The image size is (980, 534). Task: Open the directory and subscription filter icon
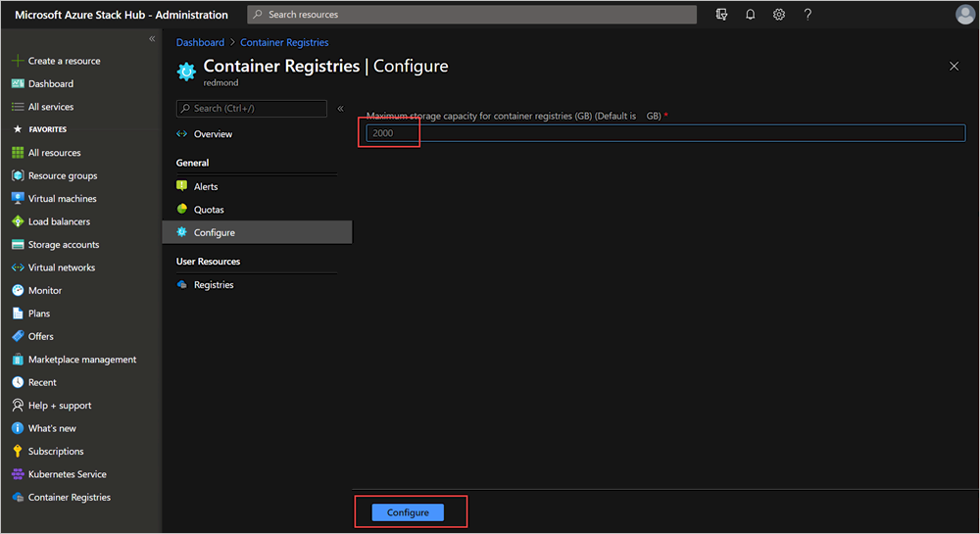(721, 15)
